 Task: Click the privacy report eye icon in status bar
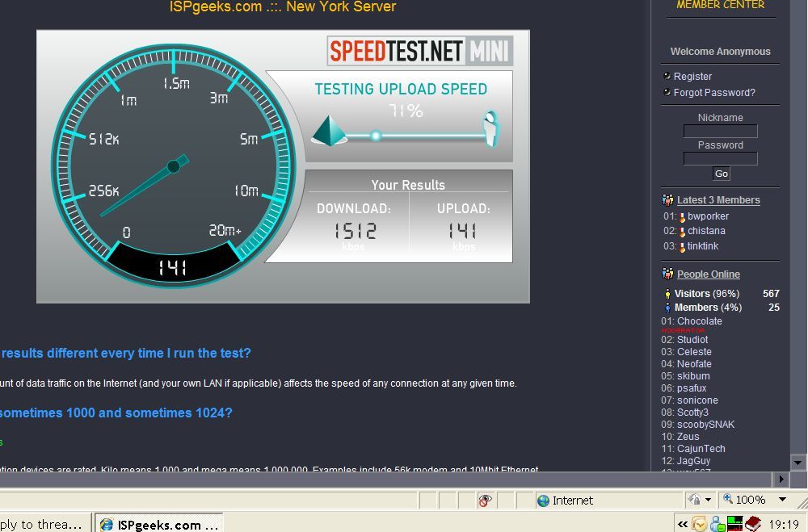point(485,500)
